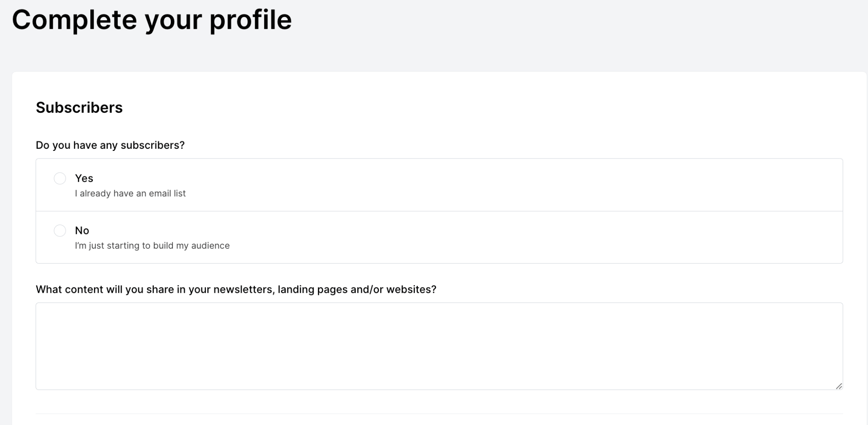Select the No radio button

pyautogui.click(x=60, y=231)
